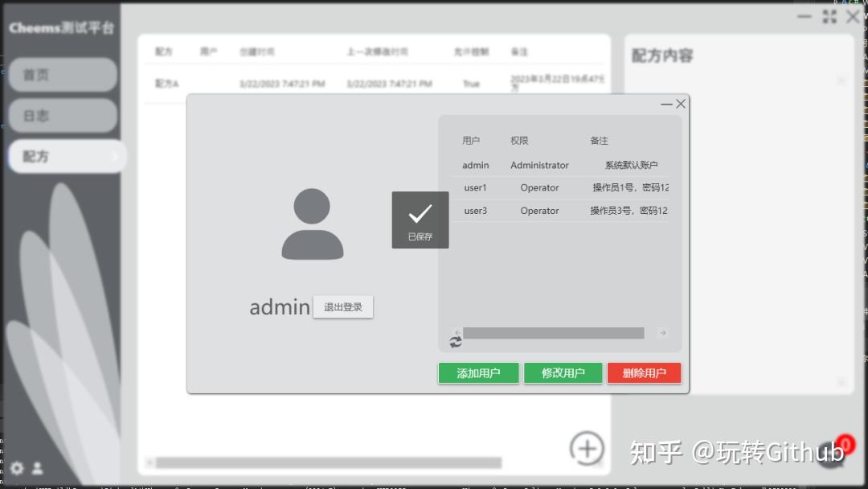Click the person icon beside the settings gear
The image size is (868, 489).
coord(38,469)
